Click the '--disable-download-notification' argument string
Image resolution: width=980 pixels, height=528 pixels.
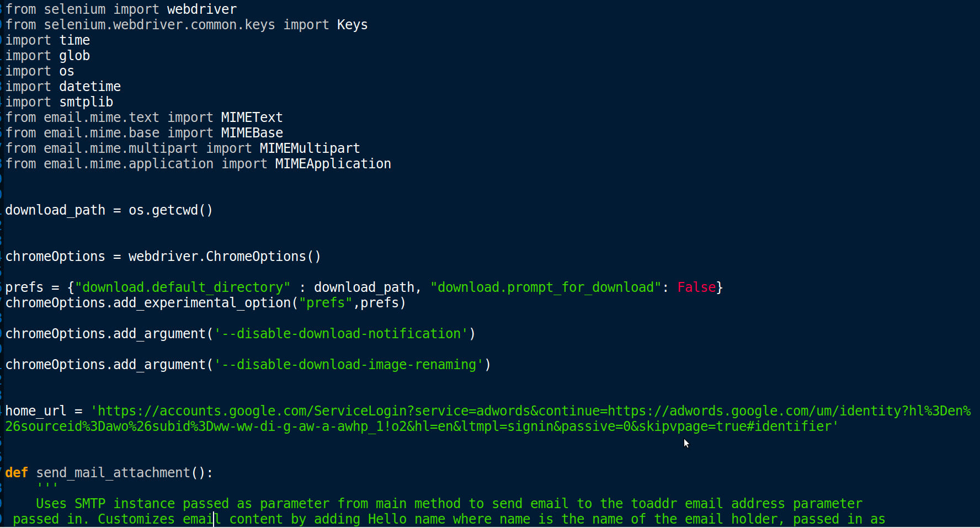[x=341, y=334]
